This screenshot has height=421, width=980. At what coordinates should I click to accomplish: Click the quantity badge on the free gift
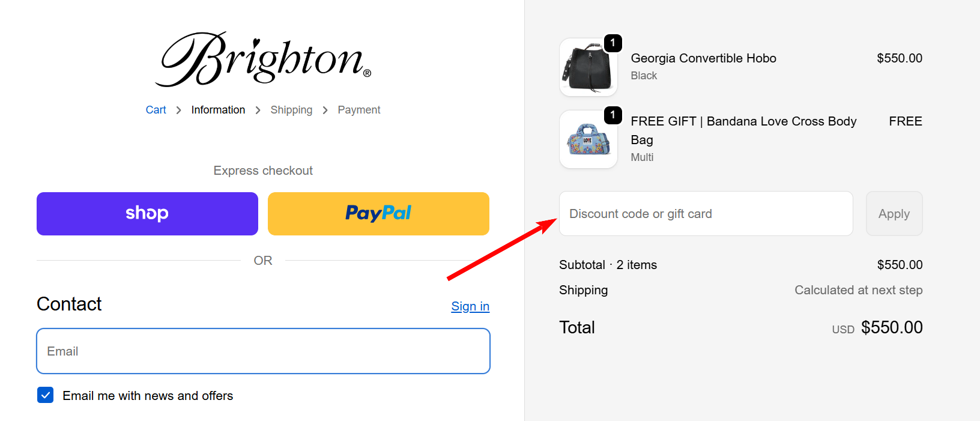tap(612, 115)
